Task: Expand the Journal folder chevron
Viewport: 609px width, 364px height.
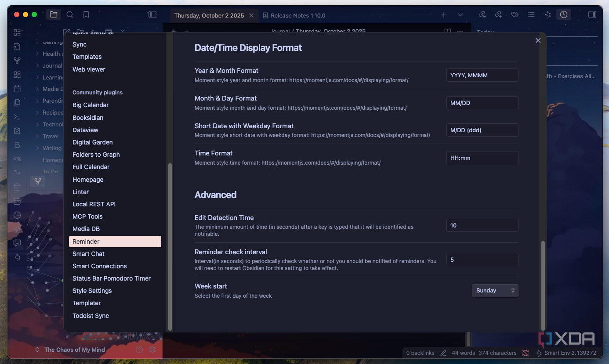Action: (37, 65)
